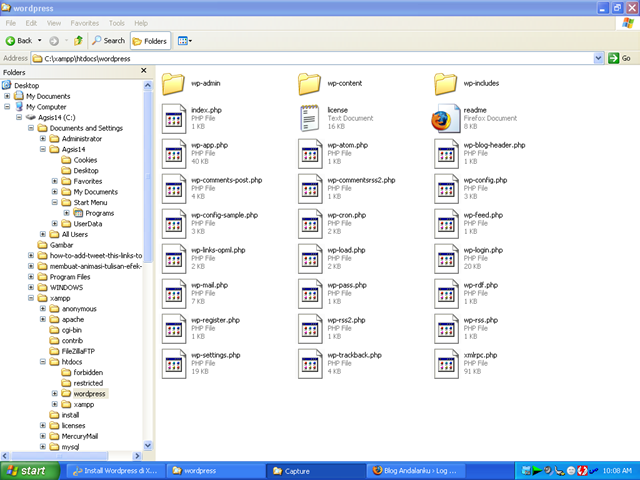Select the wp-config.php file icon
Image resolution: width=640 pixels, height=480 pixels.
tap(447, 189)
